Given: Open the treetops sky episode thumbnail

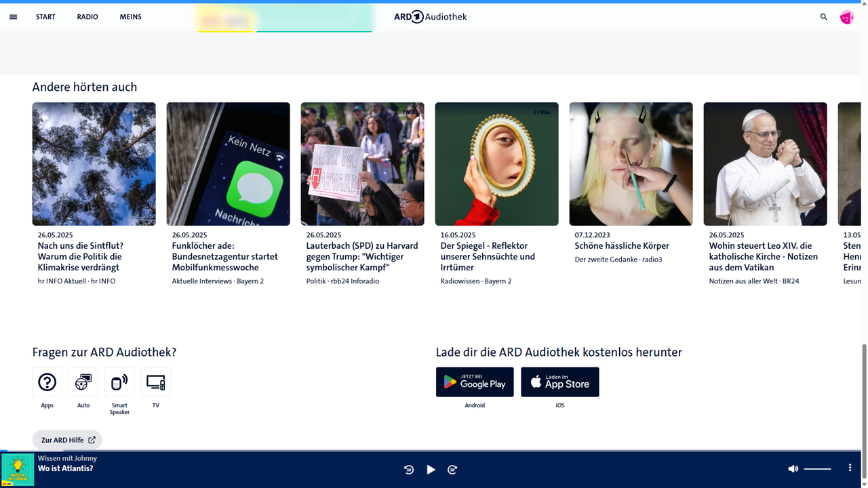Looking at the screenshot, I should [94, 164].
